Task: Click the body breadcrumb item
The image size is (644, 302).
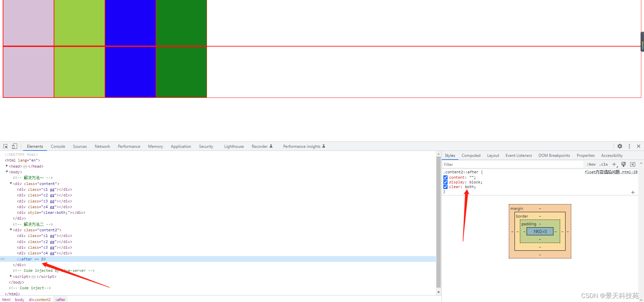Action: point(19,299)
